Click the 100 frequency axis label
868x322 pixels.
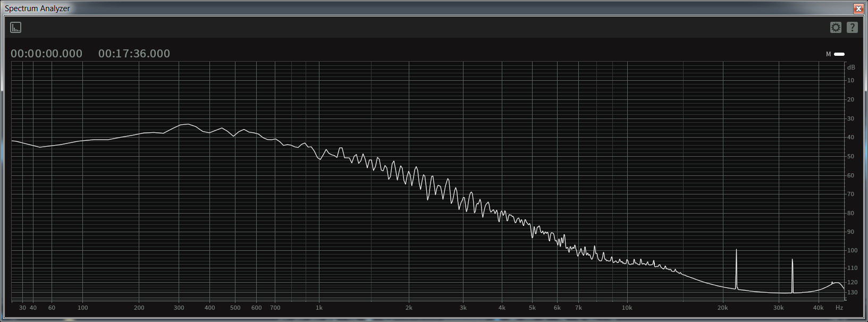[83, 308]
